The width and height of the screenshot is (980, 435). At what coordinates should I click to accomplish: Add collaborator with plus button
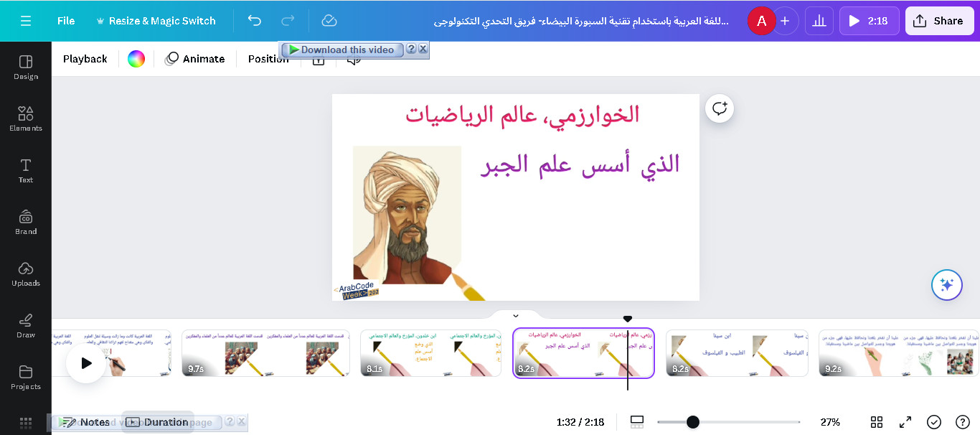(x=785, y=21)
